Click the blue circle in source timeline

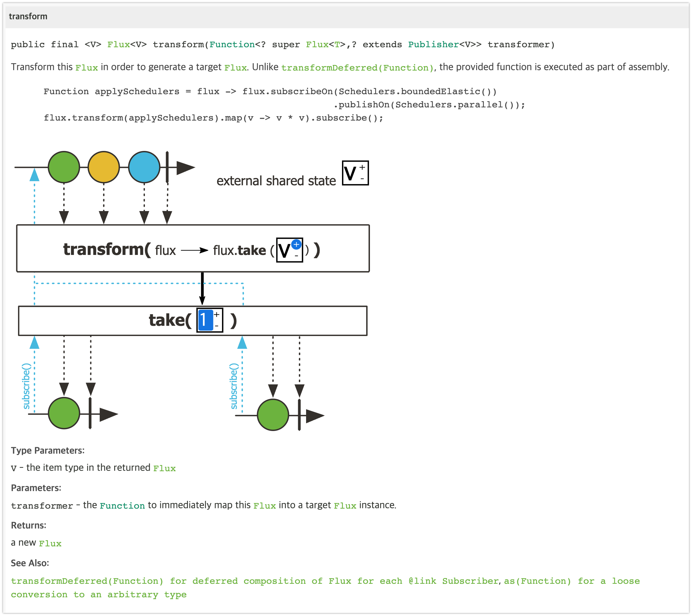(x=144, y=167)
